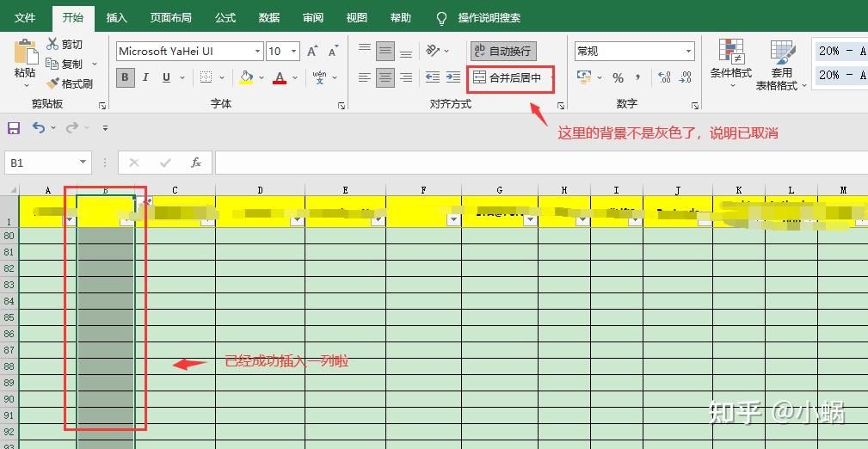Click the formula bar input field
The image size is (868, 449).
[541, 163]
